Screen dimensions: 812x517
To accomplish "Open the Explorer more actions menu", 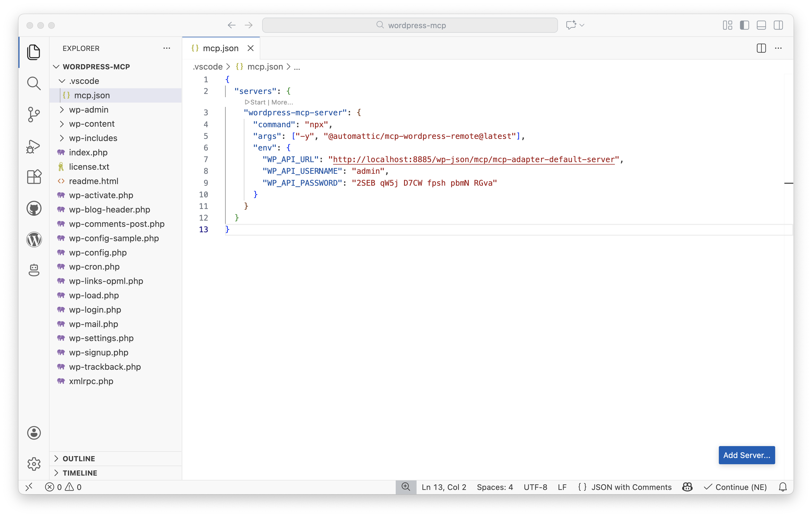I will tap(167, 48).
